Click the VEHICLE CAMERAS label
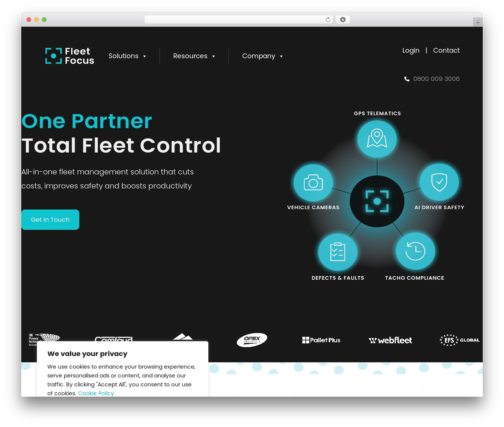The height and width of the screenshot is (427, 504). (313, 208)
